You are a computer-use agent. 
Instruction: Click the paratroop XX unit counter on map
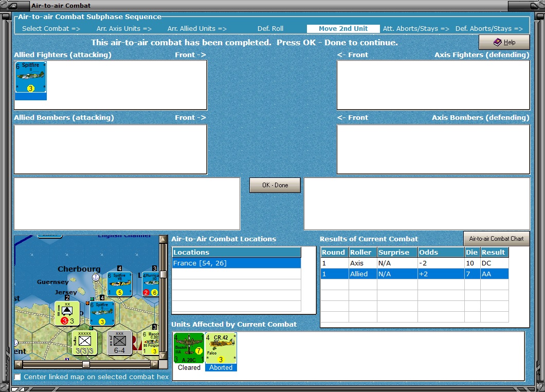click(67, 313)
